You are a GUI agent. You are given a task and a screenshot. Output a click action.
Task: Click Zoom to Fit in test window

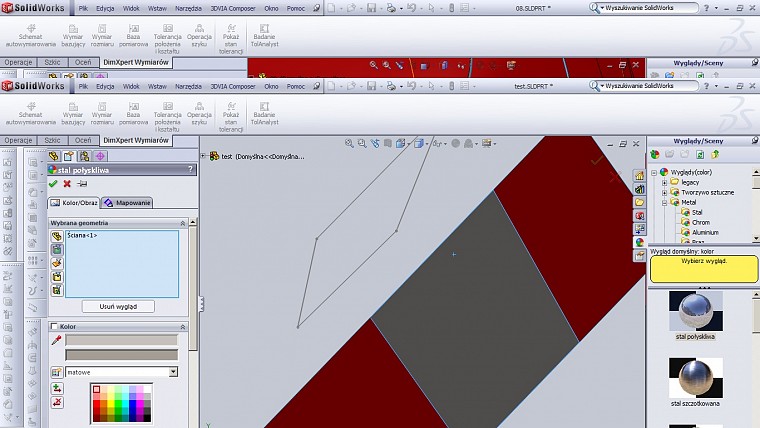click(349, 143)
